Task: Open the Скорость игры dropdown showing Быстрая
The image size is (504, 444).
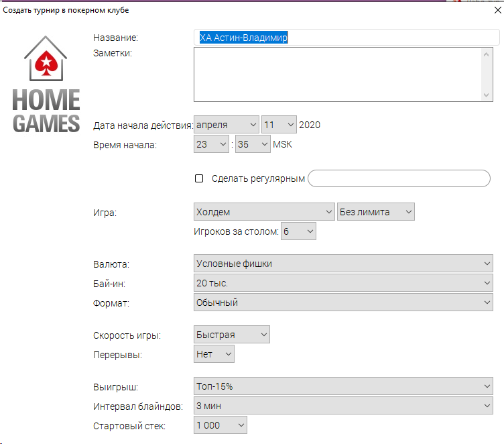Action: 232,334
